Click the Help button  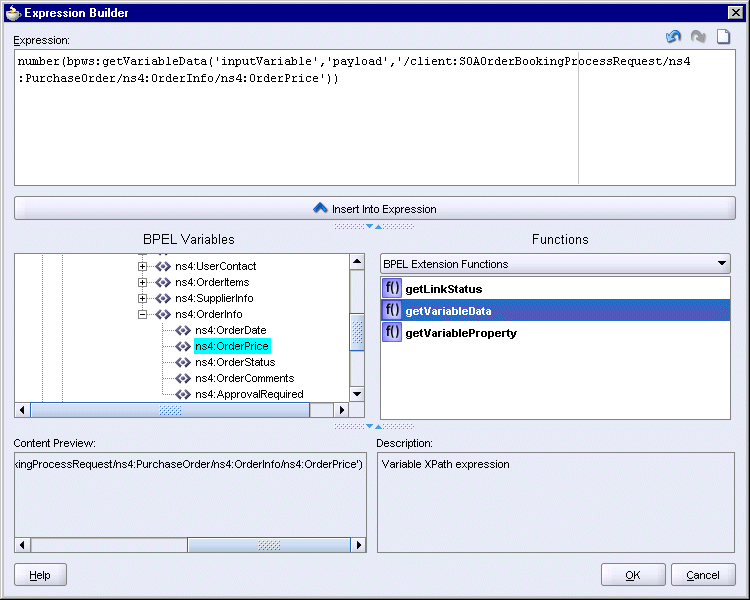pos(40,575)
